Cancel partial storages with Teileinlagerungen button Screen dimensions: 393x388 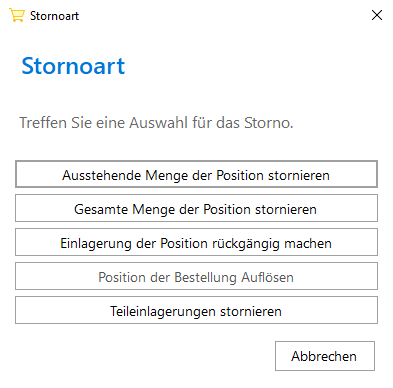[196, 310]
